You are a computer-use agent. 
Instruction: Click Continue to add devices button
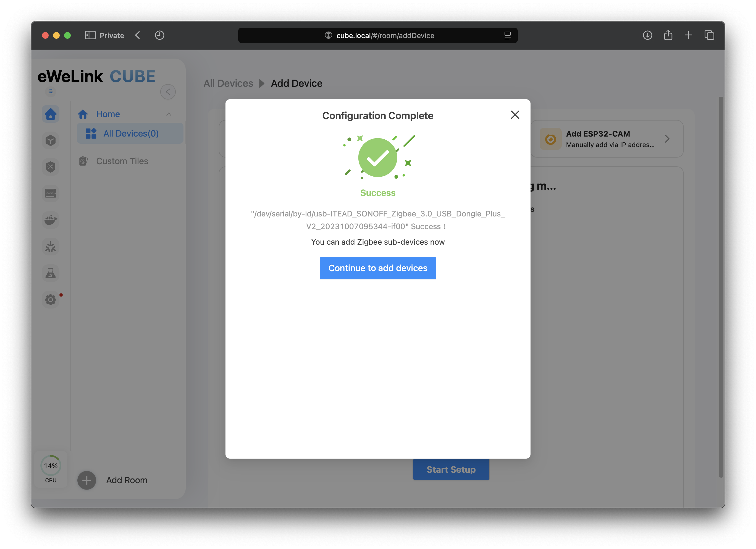[x=378, y=268]
